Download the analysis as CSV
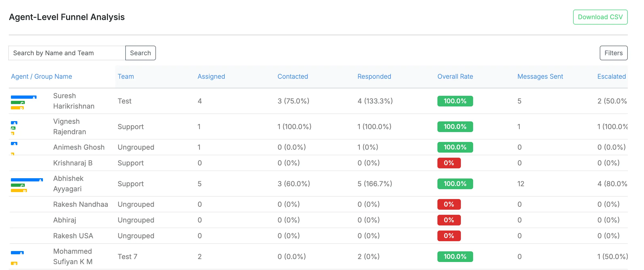The width and height of the screenshot is (644, 270). click(x=600, y=17)
